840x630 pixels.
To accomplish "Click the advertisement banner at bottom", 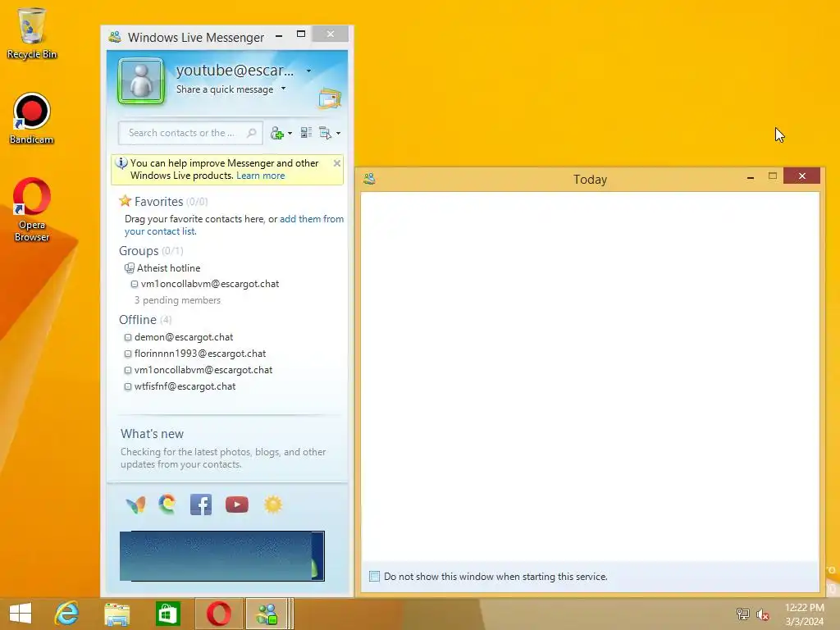I will coord(221,556).
